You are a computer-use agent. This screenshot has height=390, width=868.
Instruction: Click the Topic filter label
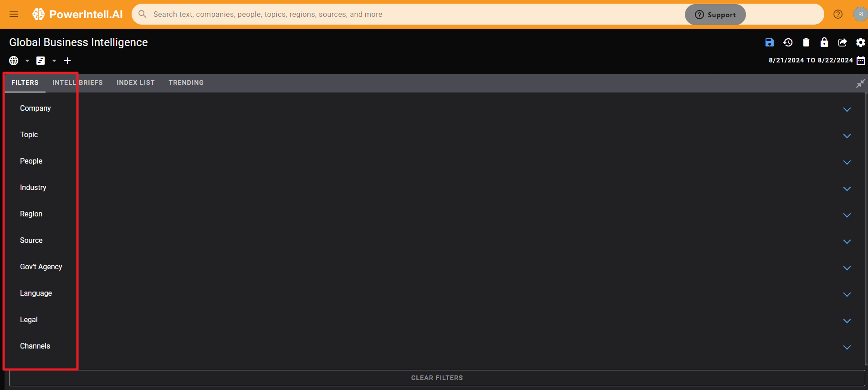point(29,134)
